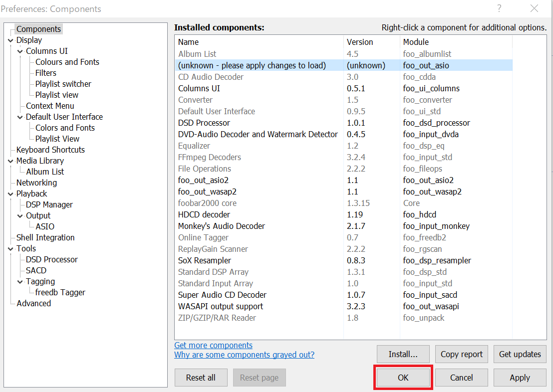This screenshot has width=553, height=392.
Task: Select the Equalizer component
Action: point(344,146)
